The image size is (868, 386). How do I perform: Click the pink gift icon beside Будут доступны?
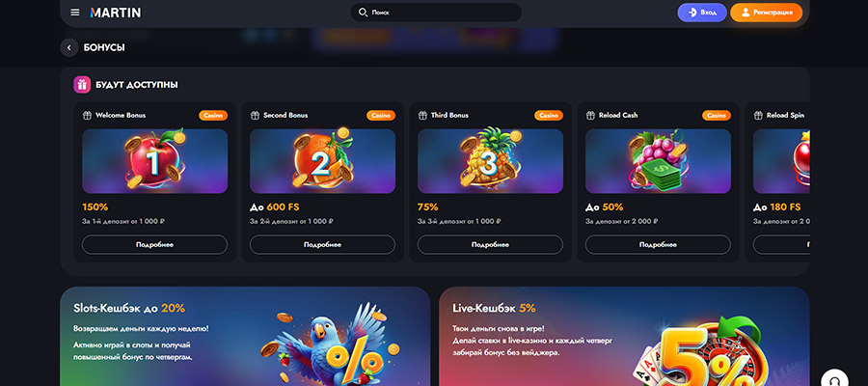click(82, 85)
